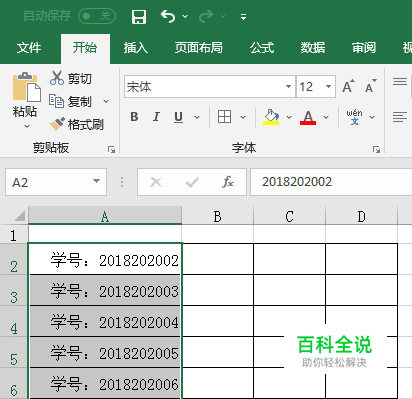Select column C header
Screen dimensions: 412x399
[290, 215]
